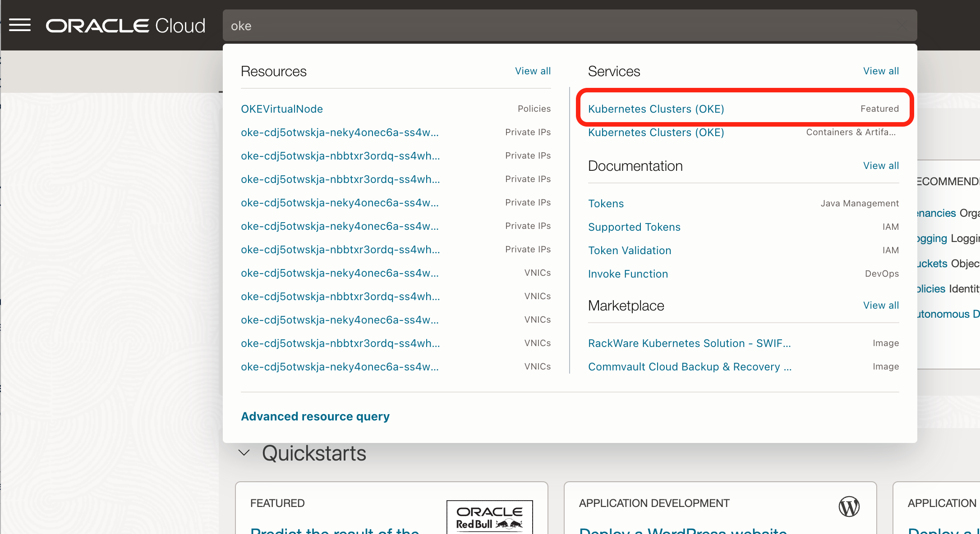
Task: View all Services results
Action: click(x=881, y=71)
